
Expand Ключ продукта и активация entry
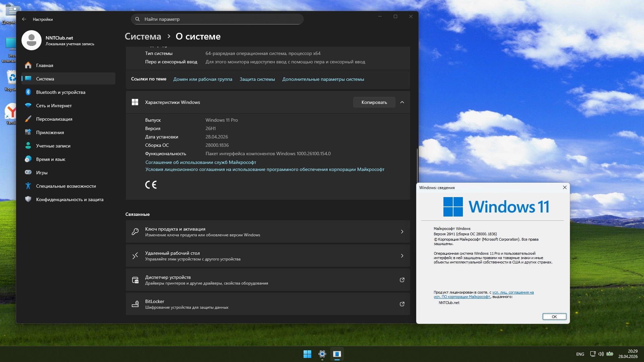pos(268,232)
